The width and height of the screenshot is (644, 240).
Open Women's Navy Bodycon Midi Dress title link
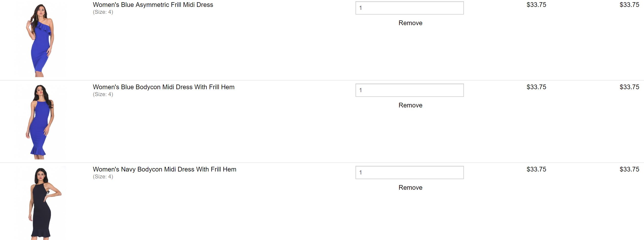pos(164,169)
